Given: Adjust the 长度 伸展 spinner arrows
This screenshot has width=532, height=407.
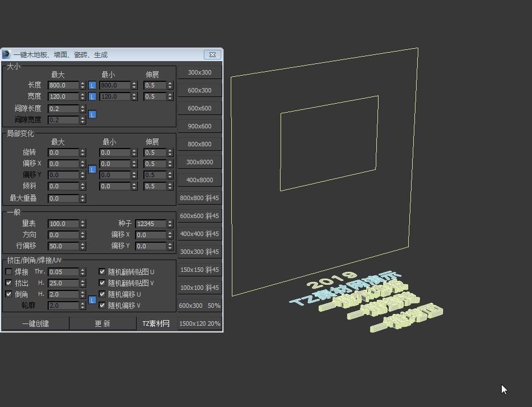Looking at the screenshot, I should (x=170, y=85).
